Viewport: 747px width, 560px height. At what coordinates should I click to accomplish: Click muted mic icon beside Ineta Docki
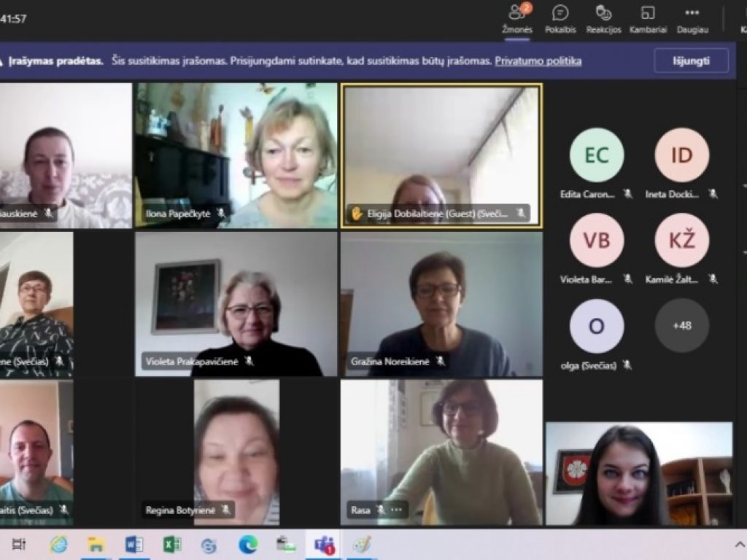[x=713, y=193]
